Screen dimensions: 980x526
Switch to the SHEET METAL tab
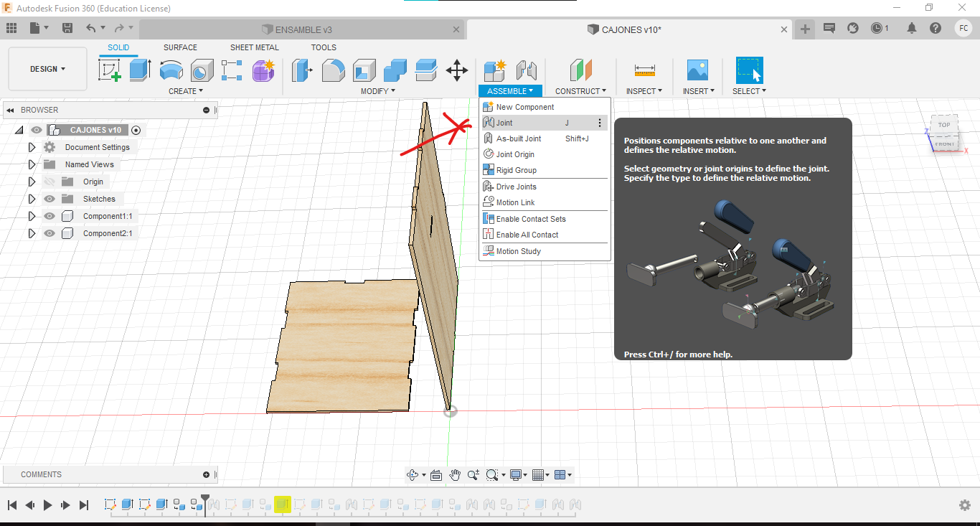click(x=254, y=47)
